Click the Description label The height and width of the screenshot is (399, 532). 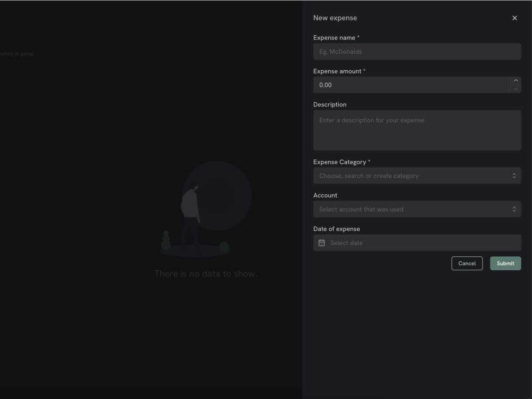[x=330, y=104]
